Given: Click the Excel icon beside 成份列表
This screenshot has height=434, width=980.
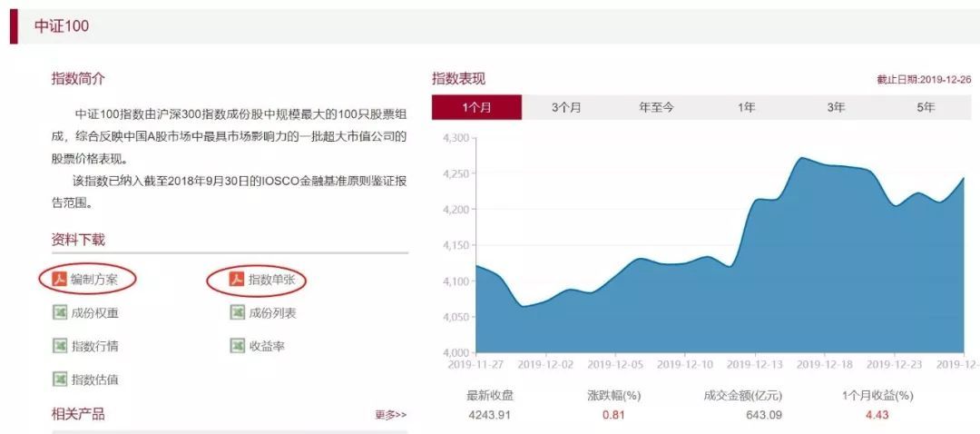Looking at the screenshot, I should coord(238,313).
